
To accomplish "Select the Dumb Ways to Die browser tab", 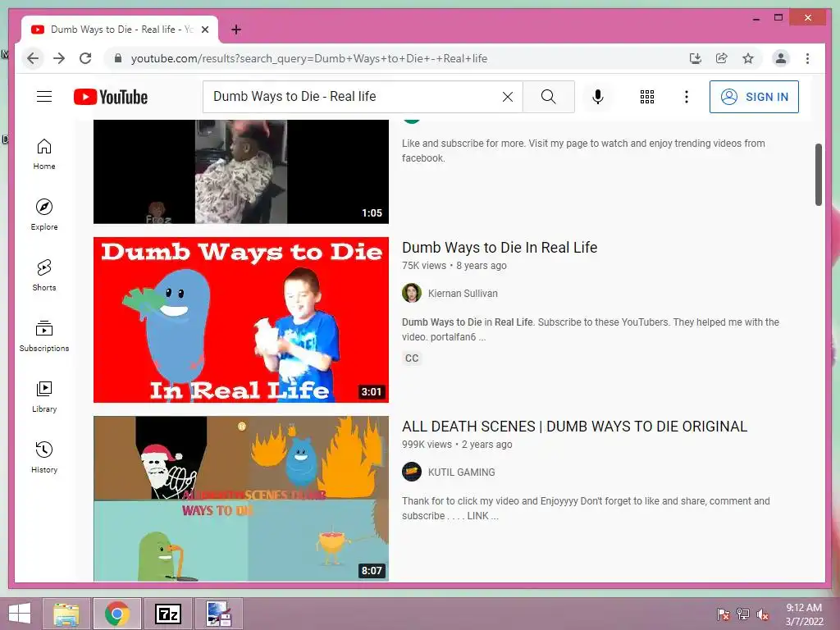I will (120, 30).
